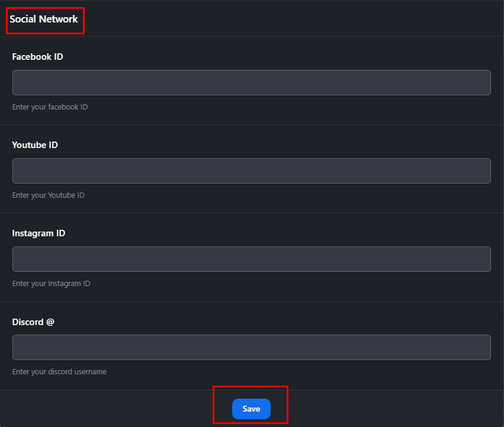Focus the Youtube ID input field
Viewport: 504px width, 427px height.
tap(251, 171)
